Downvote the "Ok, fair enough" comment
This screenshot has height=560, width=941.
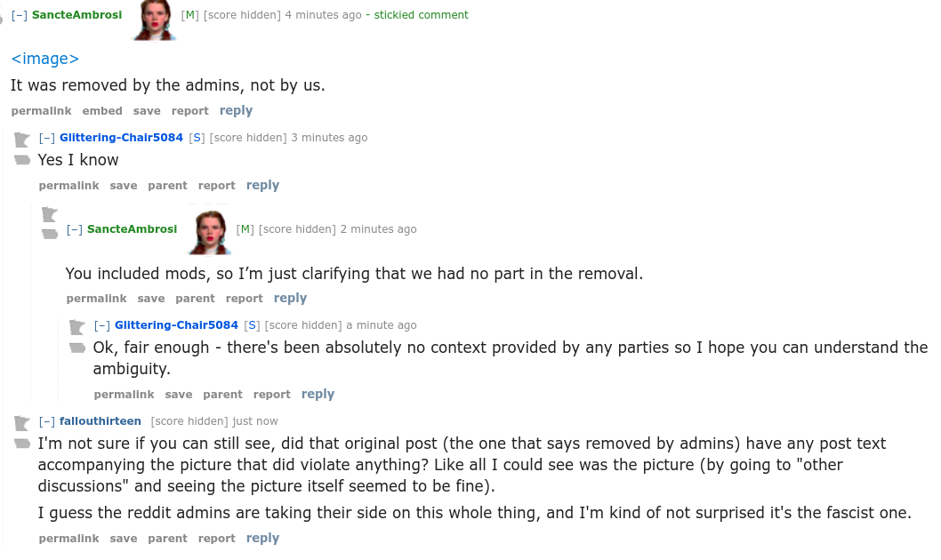point(77,347)
